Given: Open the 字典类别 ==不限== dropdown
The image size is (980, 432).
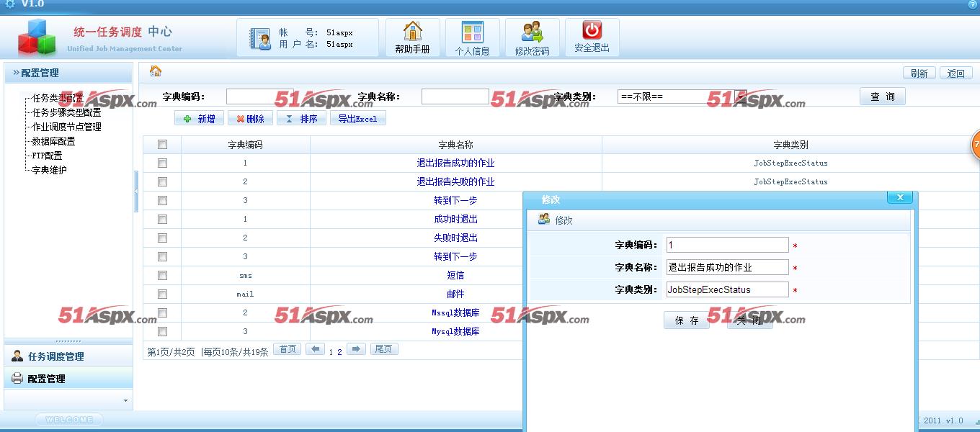Looking at the screenshot, I should pos(682,96).
